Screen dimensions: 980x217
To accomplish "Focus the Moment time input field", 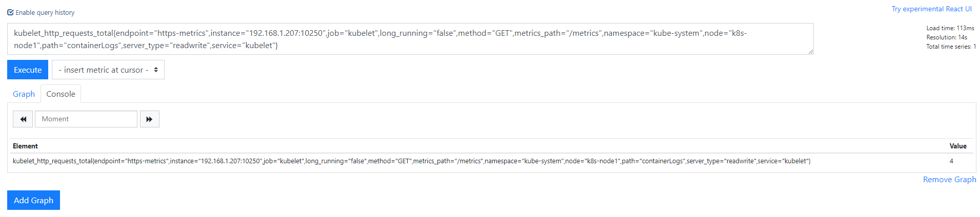I will [86, 119].
